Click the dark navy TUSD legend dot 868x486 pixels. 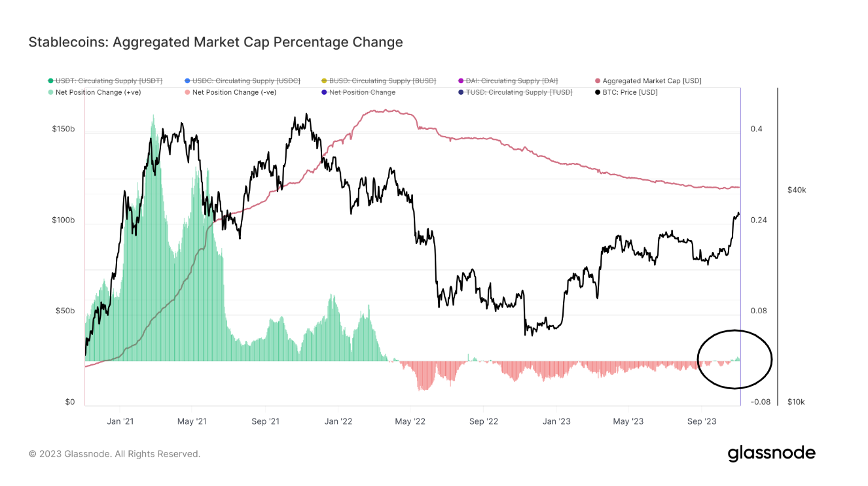(x=461, y=92)
